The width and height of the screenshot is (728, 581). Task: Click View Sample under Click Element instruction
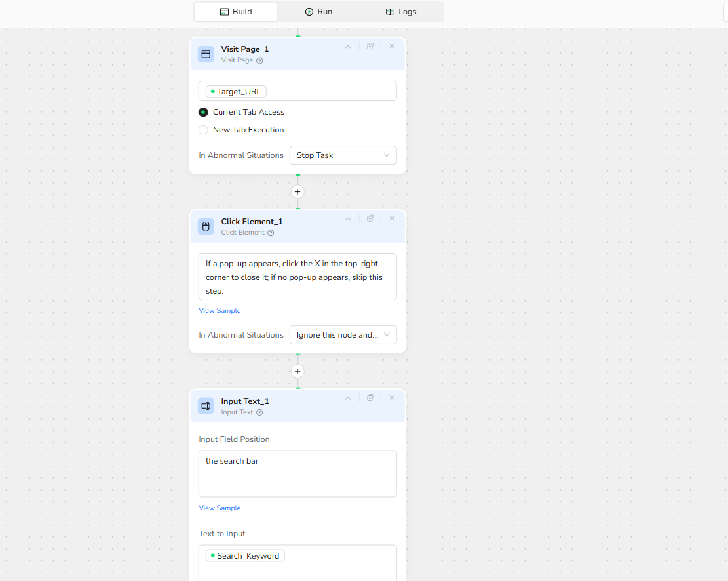click(x=220, y=311)
